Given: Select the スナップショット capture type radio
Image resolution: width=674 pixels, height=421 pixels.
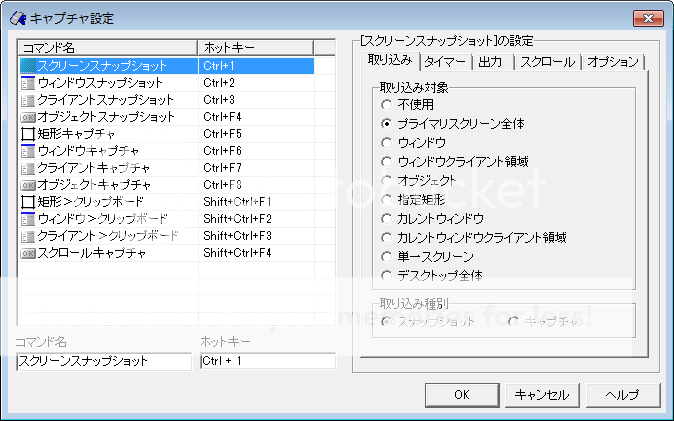Looking at the screenshot, I should (386, 322).
